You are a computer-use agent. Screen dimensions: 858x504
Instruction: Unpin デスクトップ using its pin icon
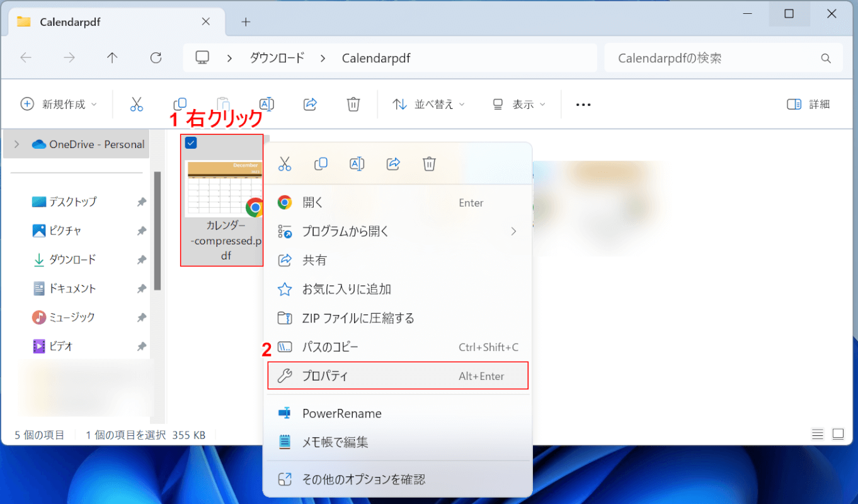pos(142,202)
